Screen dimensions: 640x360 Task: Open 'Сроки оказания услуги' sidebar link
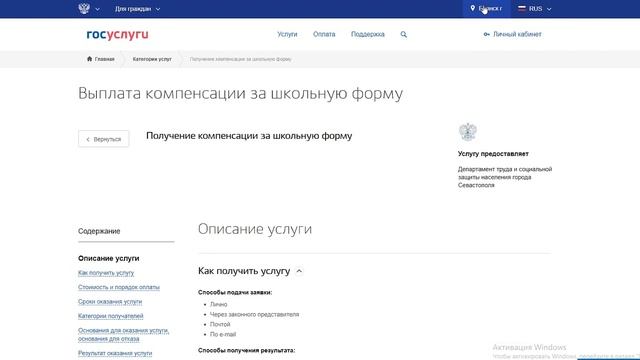coord(110,302)
